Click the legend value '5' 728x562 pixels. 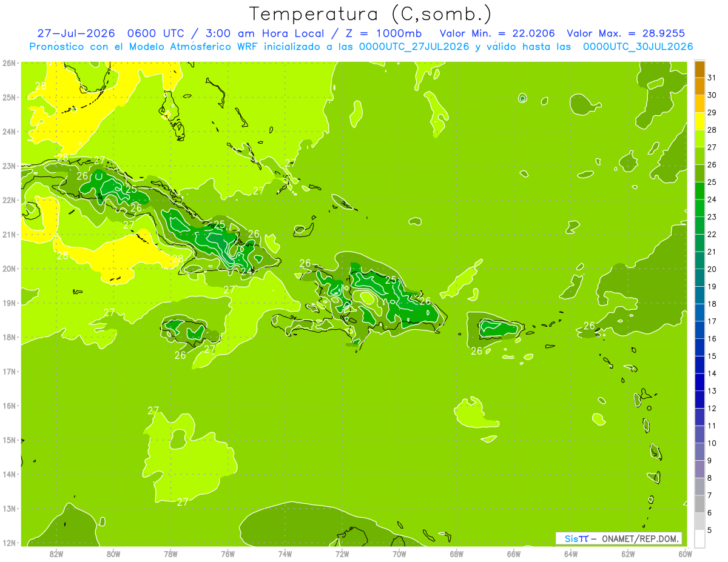(710, 529)
